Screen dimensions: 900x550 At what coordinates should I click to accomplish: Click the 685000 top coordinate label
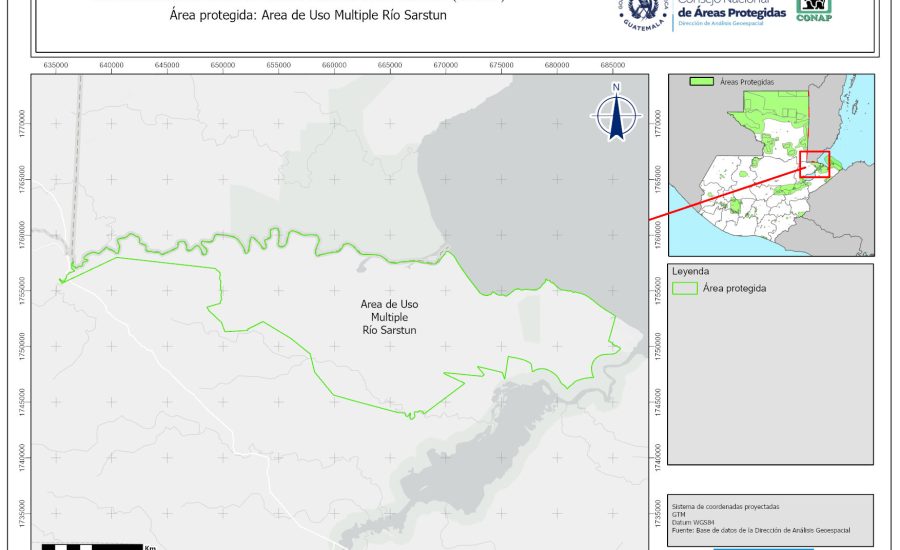pyautogui.click(x=612, y=65)
